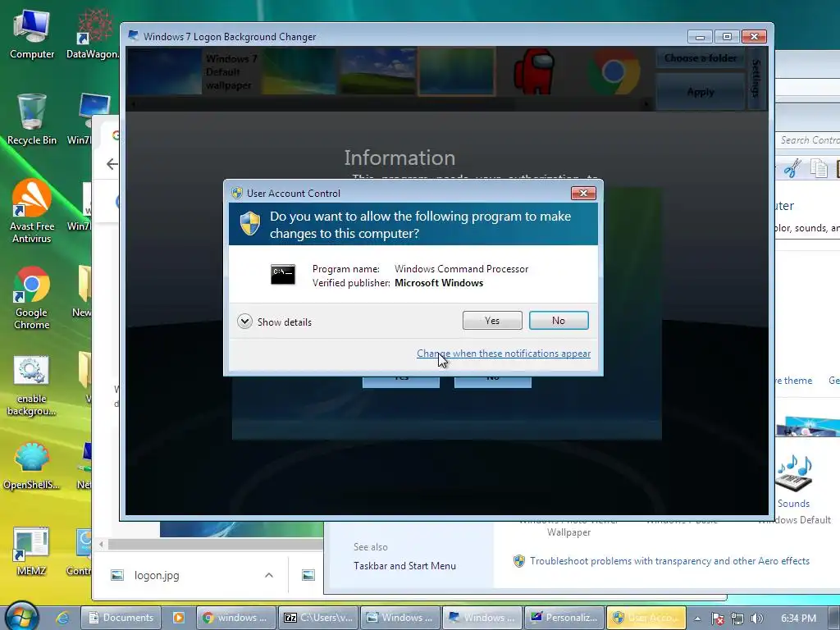The image size is (840, 630).
Task: Open the MEMZ desktop shortcut
Action: 32,552
